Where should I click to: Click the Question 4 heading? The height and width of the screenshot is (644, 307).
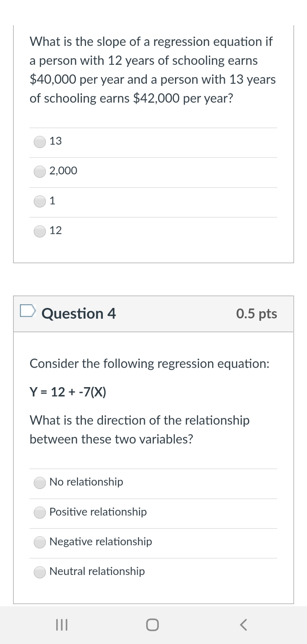[x=79, y=313]
